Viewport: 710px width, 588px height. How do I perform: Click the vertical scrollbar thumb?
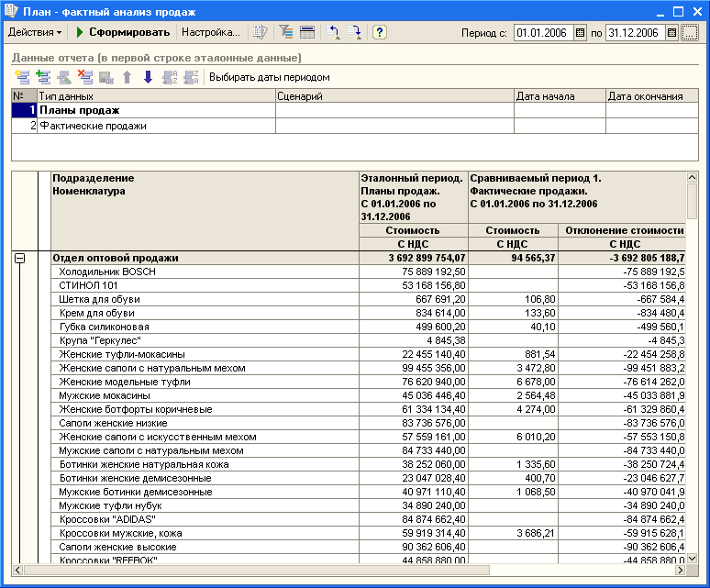[x=692, y=201]
